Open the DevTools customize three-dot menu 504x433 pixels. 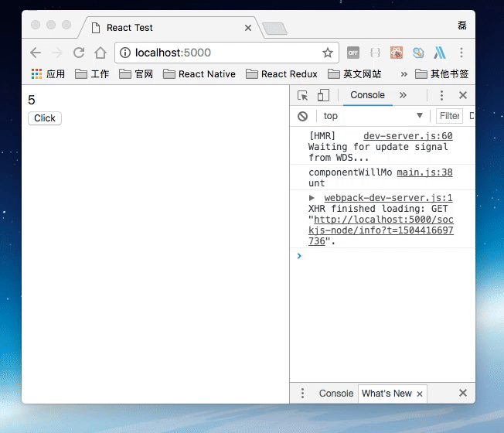pyautogui.click(x=441, y=95)
